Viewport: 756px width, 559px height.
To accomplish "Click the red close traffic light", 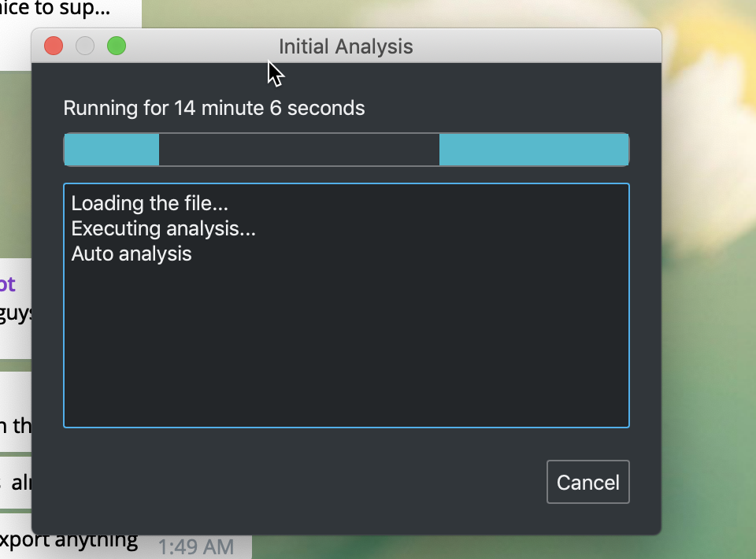I will tap(53, 46).
